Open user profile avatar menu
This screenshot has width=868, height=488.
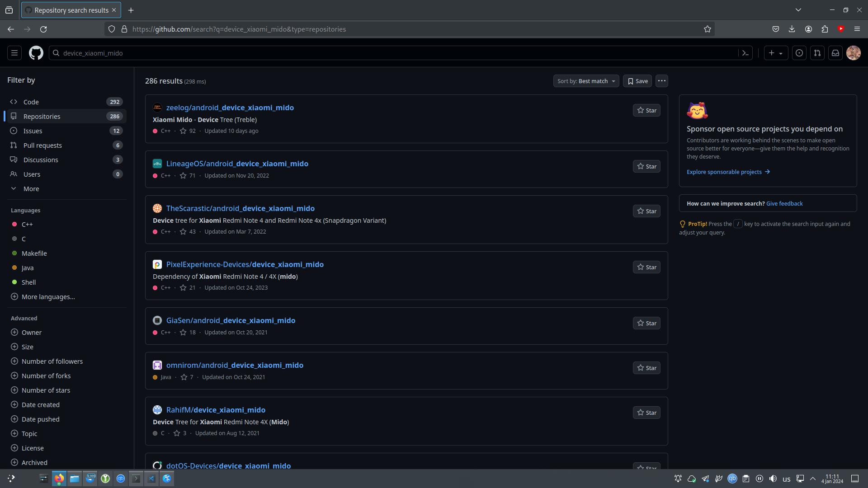(854, 53)
